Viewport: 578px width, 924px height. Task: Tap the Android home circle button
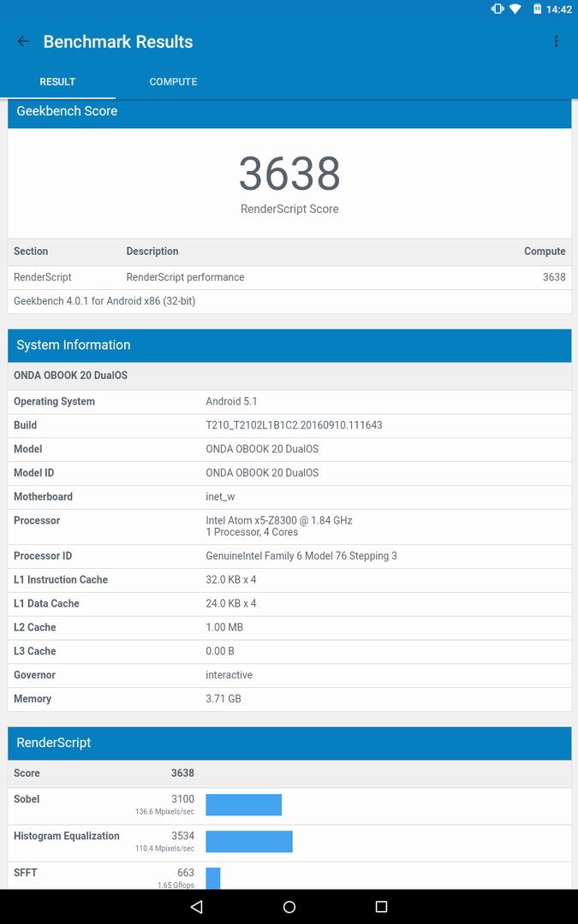click(289, 906)
